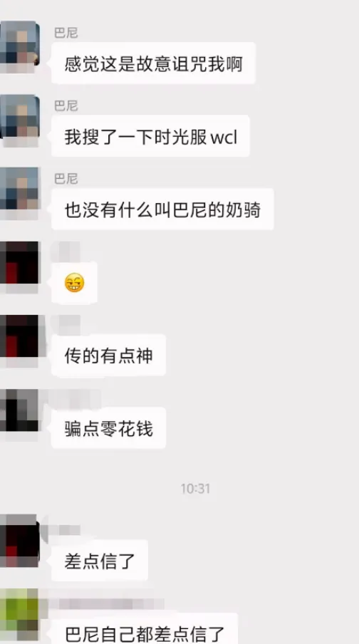Image resolution: width=359 pixels, height=644 pixels.
Task: Select the message bubble 骗点零花钱
Action: click(x=109, y=429)
